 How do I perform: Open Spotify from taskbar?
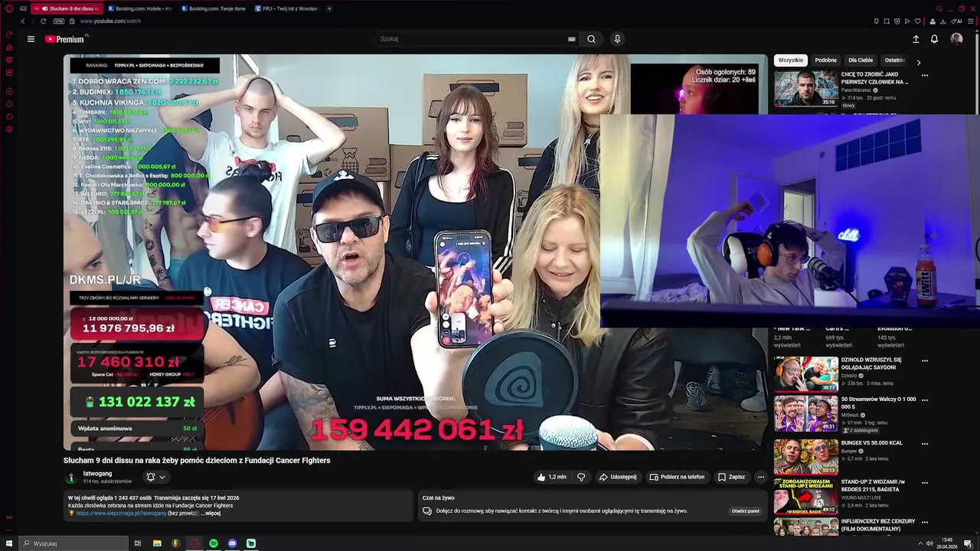pos(214,543)
